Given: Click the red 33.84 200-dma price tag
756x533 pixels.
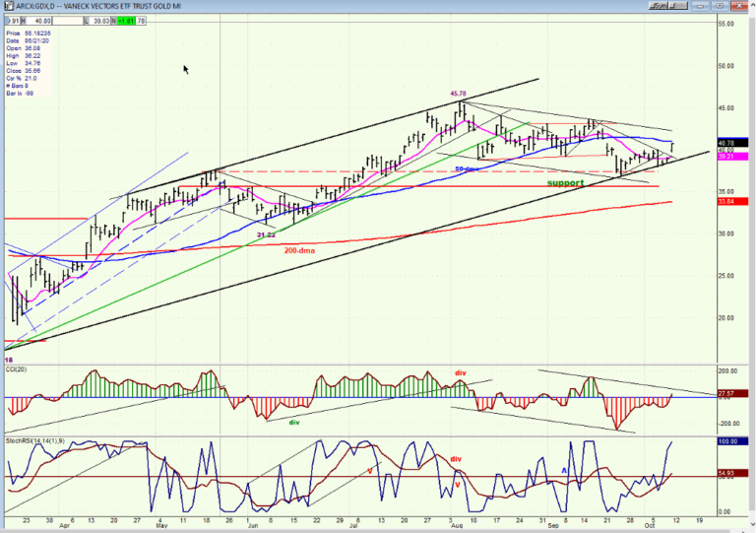Looking at the screenshot, I should pos(732,201).
